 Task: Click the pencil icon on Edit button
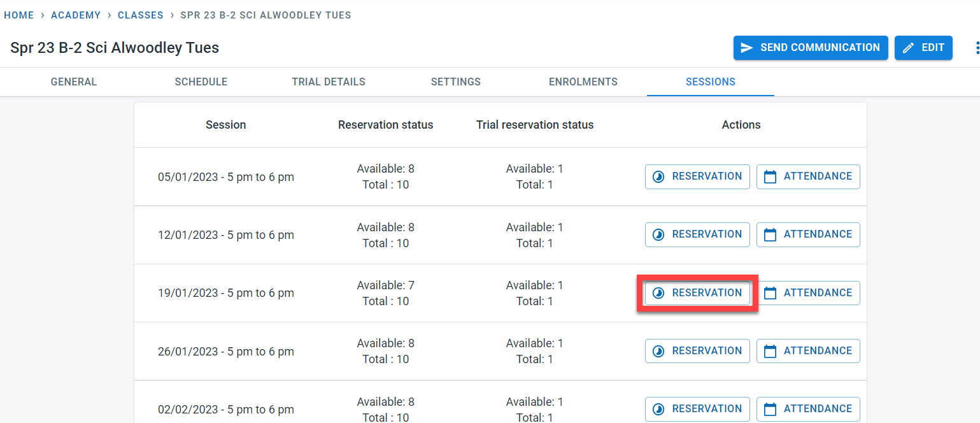[x=909, y=48]
